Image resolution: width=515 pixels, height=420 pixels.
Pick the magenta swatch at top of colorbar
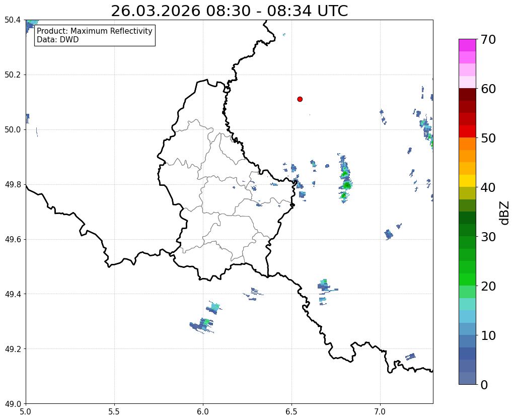point(467,45)
